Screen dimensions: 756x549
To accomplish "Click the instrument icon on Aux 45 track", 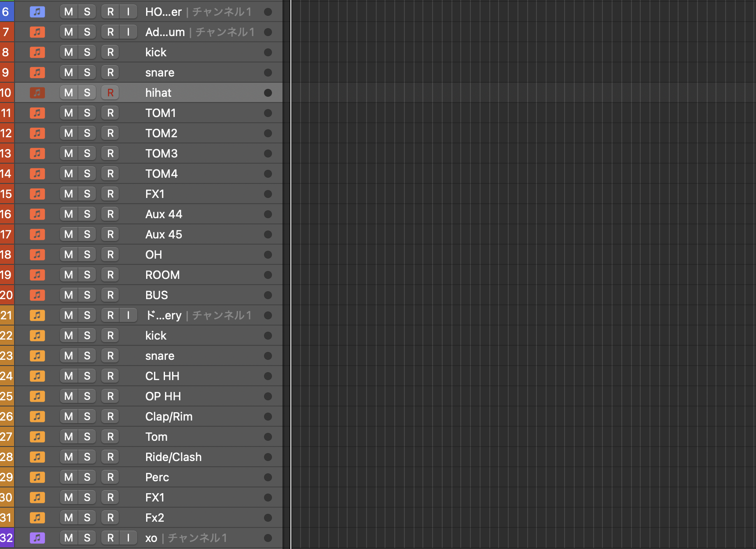I will [37, 234].
